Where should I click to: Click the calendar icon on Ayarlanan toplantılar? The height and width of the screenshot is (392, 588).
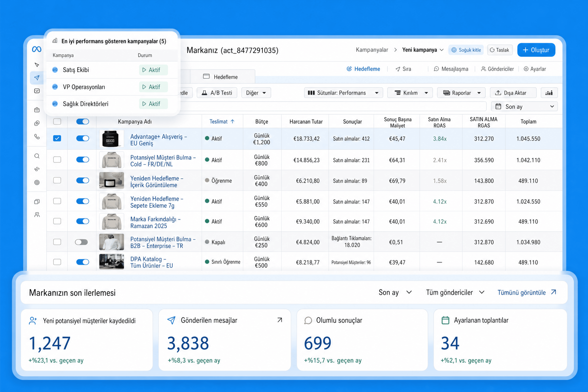pos(445,320)
